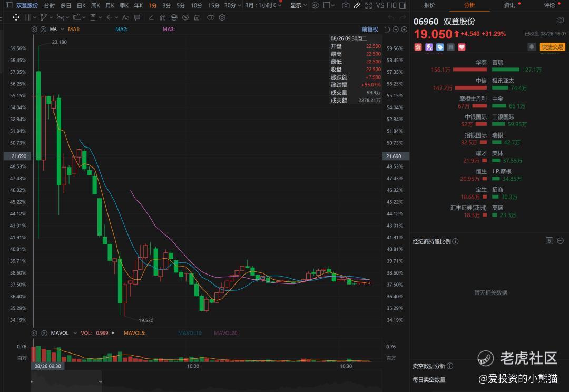569x392 pixels.
Task: Click the 08/26 09:30 timeline marker
Action: coord(47,366)
